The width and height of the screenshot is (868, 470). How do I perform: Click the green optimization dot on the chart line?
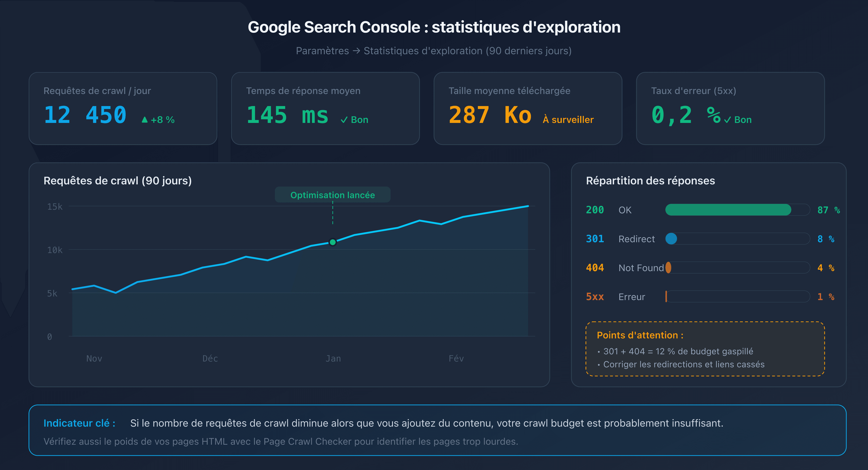pos(332,242)
